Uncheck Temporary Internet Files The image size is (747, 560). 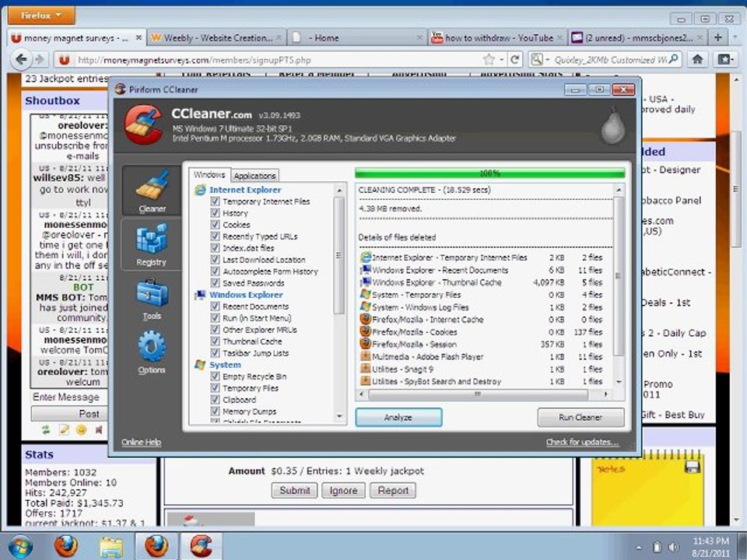click(215, 201)
